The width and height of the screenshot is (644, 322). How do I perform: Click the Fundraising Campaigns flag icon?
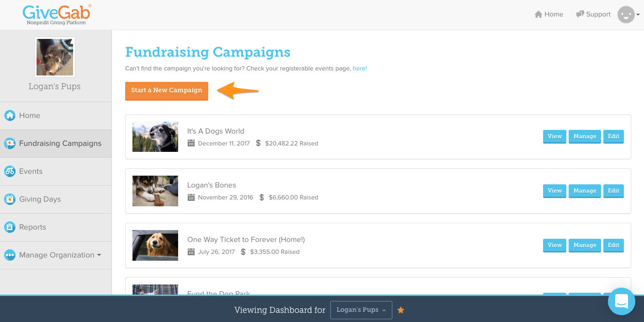(x=10, y=143)
